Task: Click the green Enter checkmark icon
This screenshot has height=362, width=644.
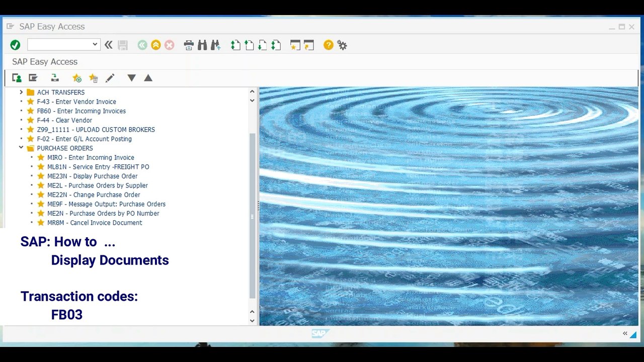Action: [15, 45]
